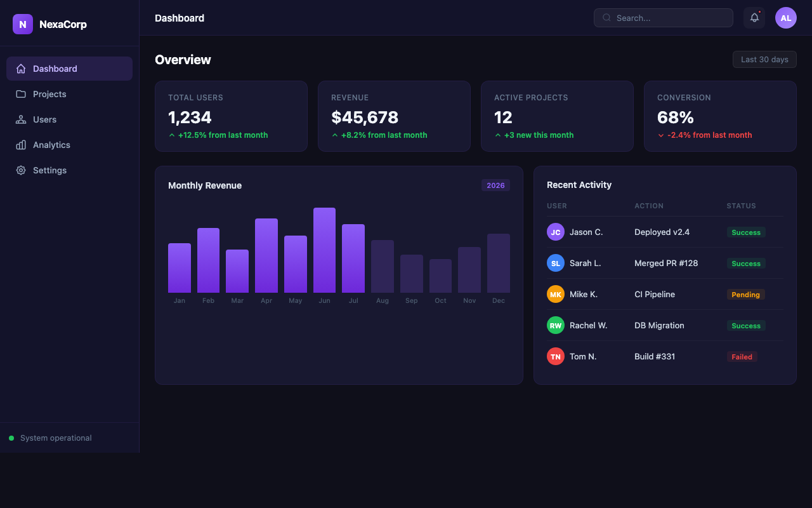
Task: Click Tom N.'s TN avatar
Action: click(556, 356)
